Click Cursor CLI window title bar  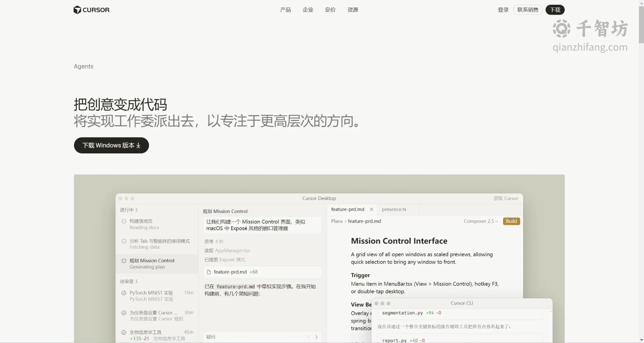coord(462,303)
